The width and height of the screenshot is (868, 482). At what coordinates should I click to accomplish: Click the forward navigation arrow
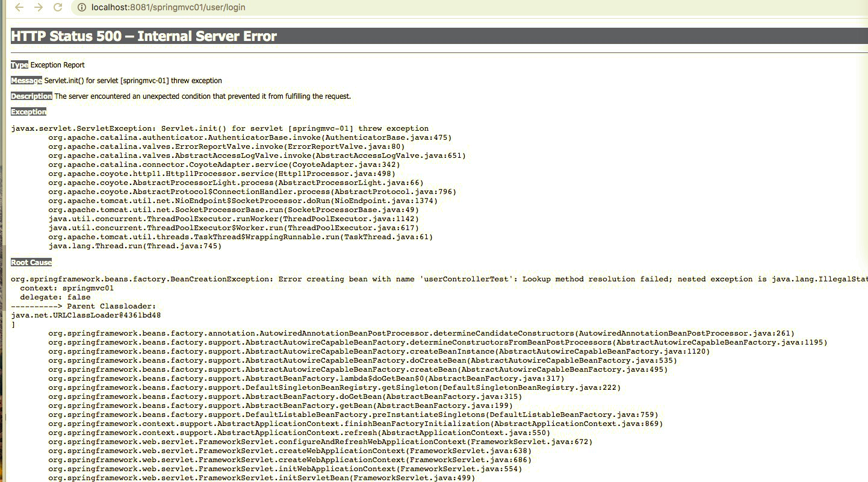(37, 7)
